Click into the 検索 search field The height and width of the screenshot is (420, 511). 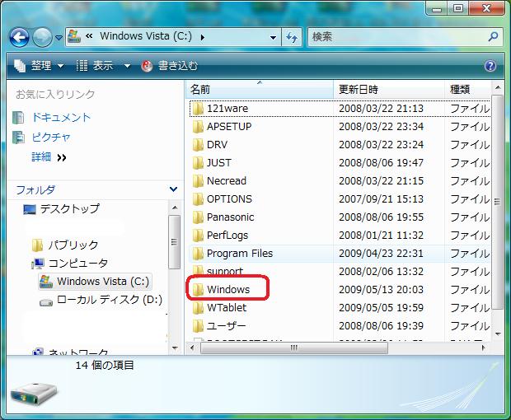point(397,37)
